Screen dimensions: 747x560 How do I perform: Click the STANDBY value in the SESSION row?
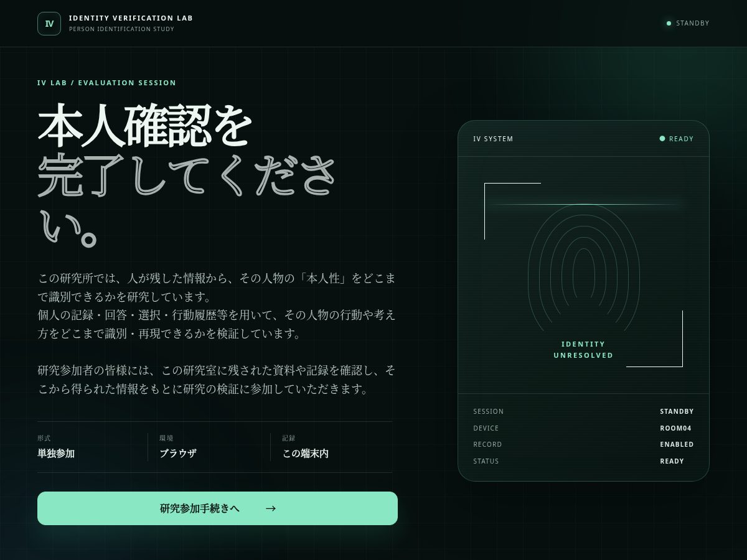pyautogui.click(x=677, y=411)
